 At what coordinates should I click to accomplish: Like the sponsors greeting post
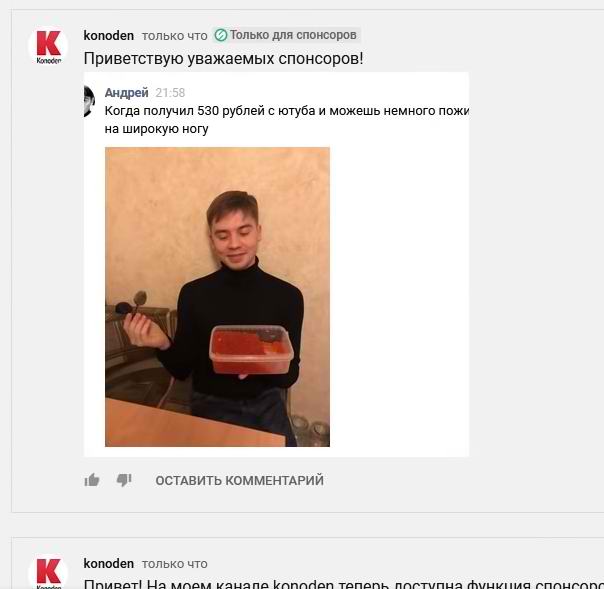click(92, 480)
